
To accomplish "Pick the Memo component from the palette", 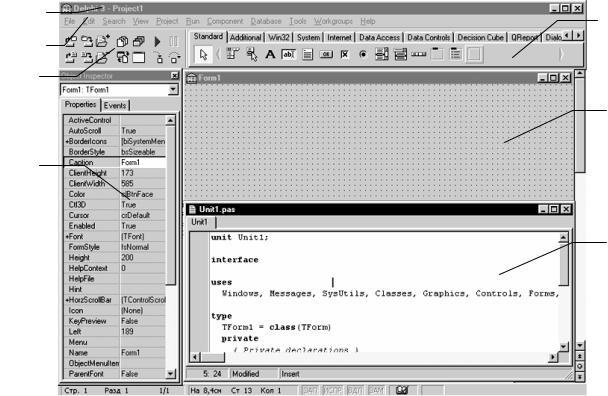I will [307, 54].
